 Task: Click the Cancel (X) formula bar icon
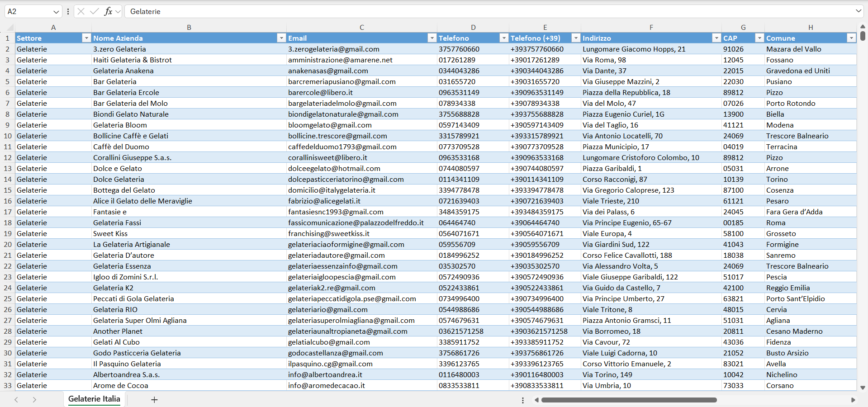[81, 11]
